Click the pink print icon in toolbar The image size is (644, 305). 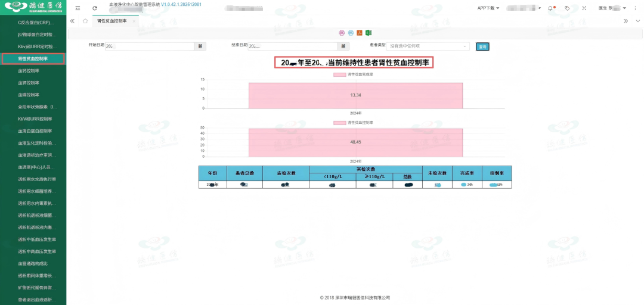click(x=342, y=32)
